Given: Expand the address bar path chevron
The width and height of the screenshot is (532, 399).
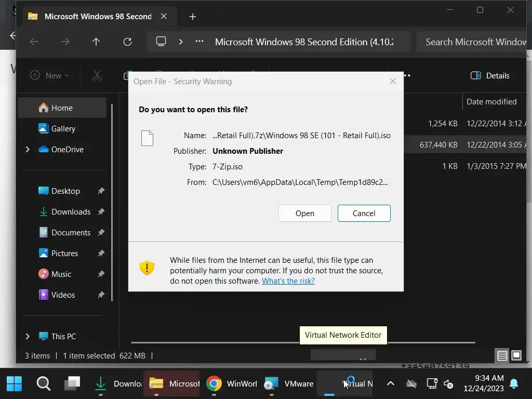Looking at the screenshot, I should click(181, 42).
